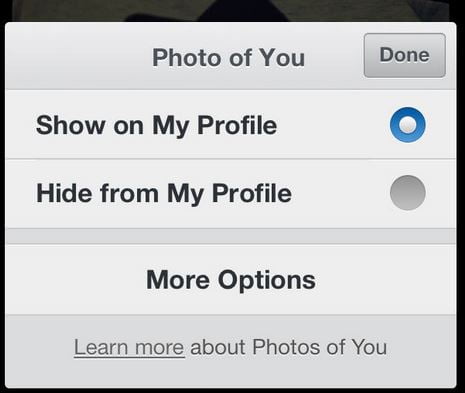Select the Hide from My Profile radio button
Screen dimensions: 465x393
coord(407,193)
